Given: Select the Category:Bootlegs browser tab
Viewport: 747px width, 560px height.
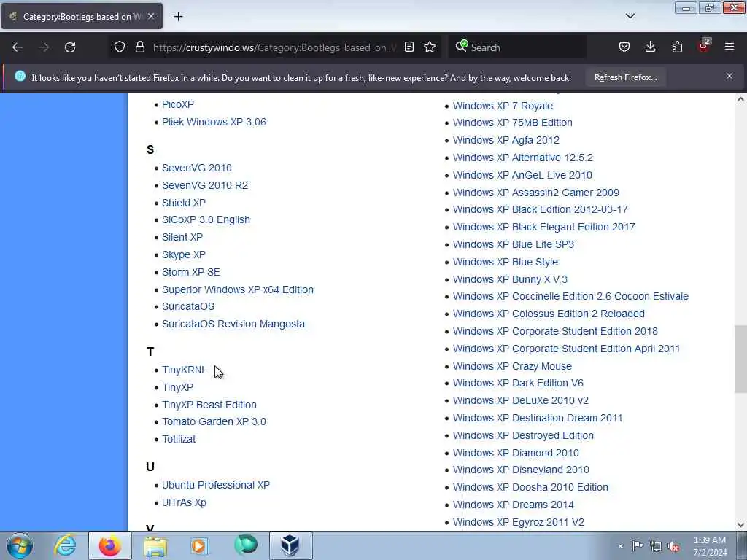Looking at the screenshot, I should [x=82, y=17].
